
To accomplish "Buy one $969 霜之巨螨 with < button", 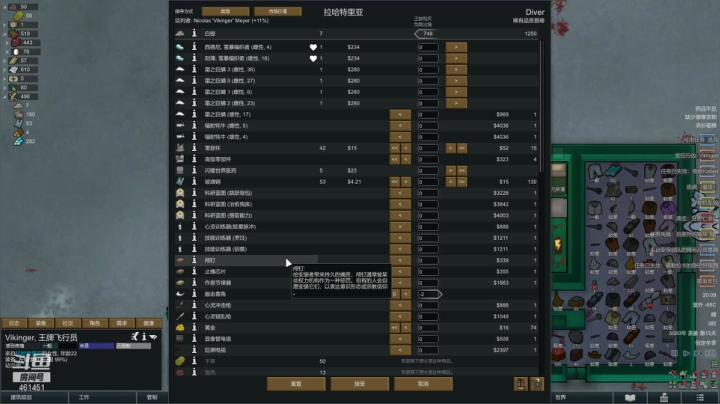I will point(400,114).
